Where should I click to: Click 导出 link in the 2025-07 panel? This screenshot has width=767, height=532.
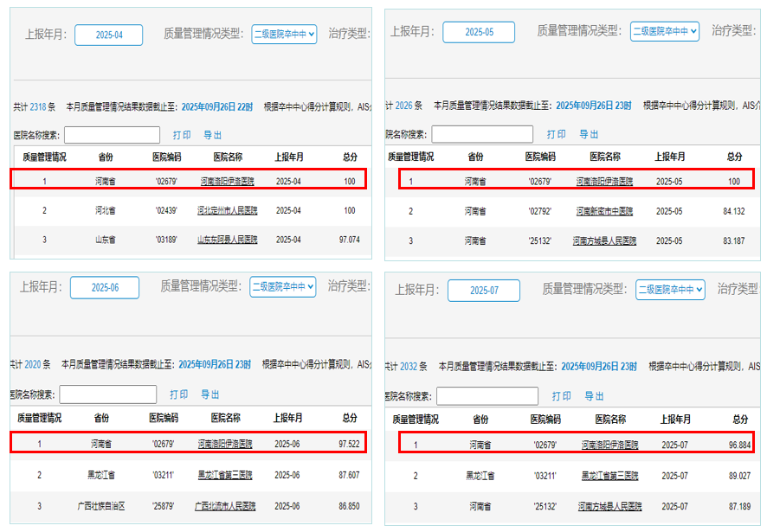coord(595,396)
